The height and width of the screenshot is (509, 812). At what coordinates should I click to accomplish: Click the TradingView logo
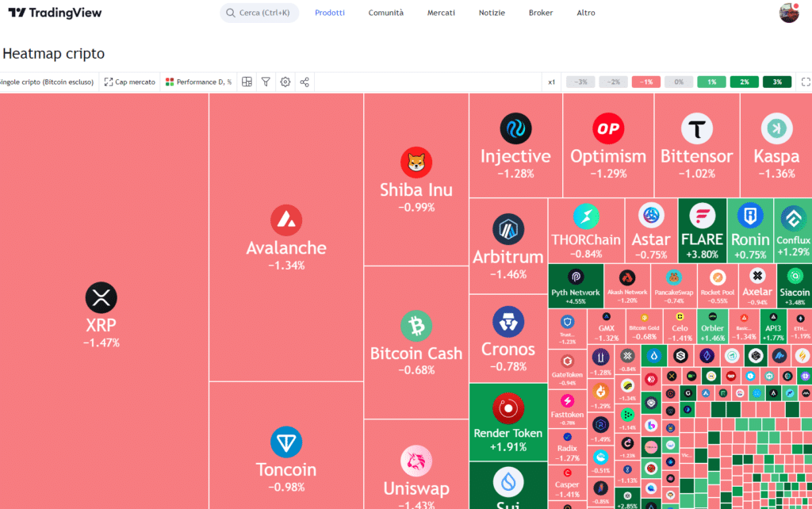click(55, 13)
